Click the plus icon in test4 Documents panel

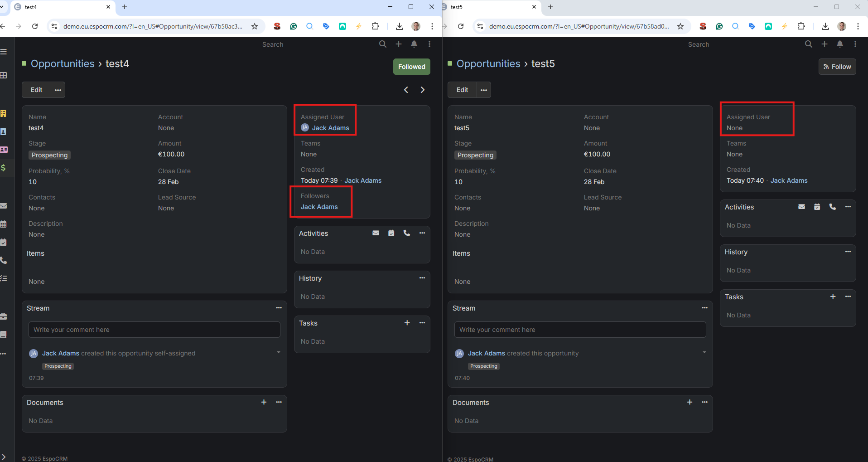pos(264,402)
